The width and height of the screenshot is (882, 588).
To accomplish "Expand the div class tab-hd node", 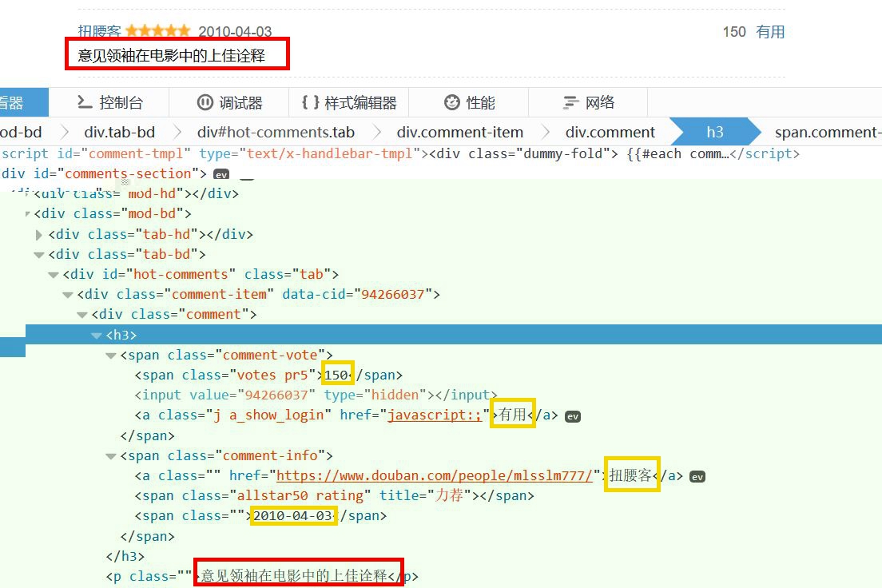I will (x=39, y=235).
